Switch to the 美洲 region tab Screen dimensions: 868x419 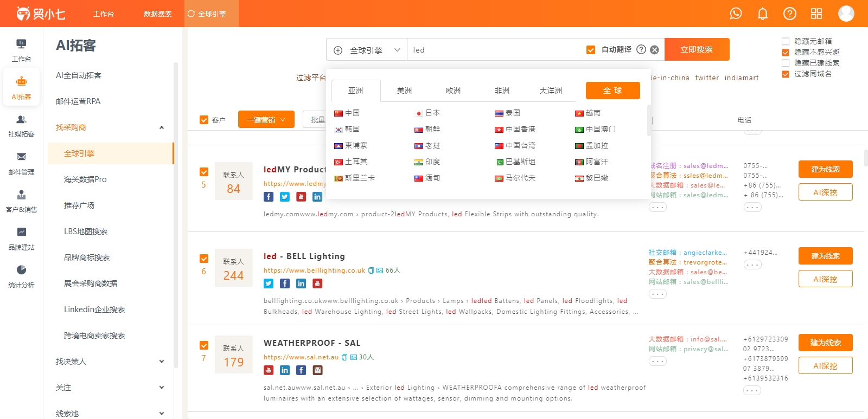pos(405,91)
